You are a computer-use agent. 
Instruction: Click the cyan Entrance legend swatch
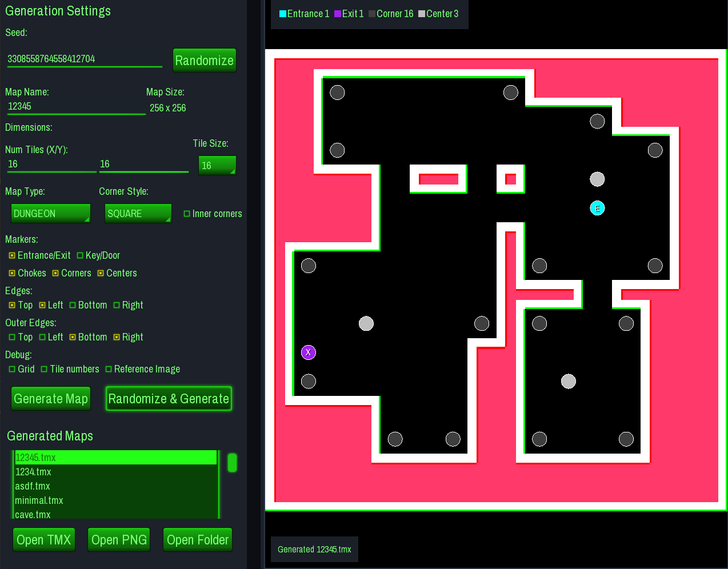[x=282, y=14]
